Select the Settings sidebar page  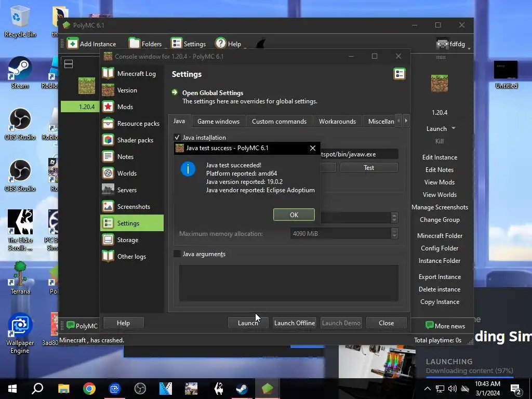coord(132,223)
